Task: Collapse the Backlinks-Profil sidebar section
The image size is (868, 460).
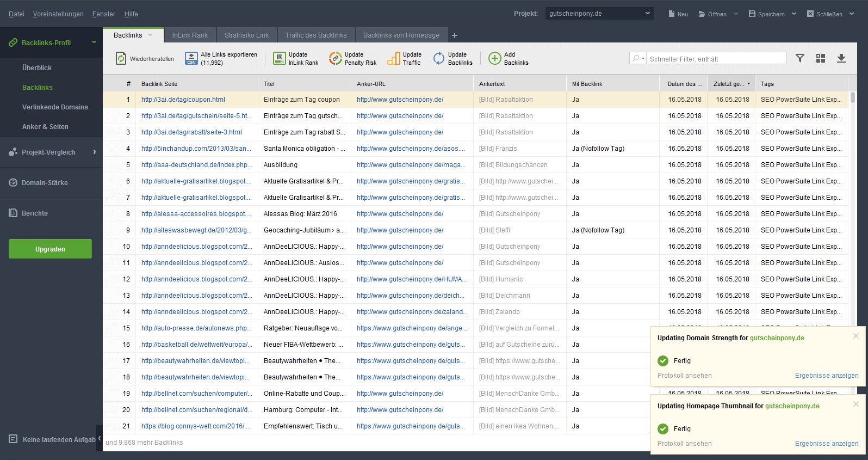Action: tap(94, 42)
